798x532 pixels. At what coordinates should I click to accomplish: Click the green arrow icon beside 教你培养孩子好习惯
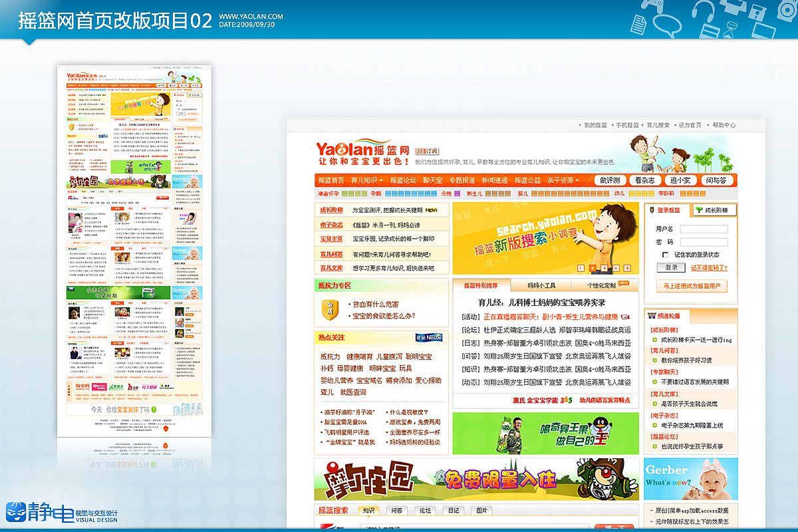coord(654,360)
